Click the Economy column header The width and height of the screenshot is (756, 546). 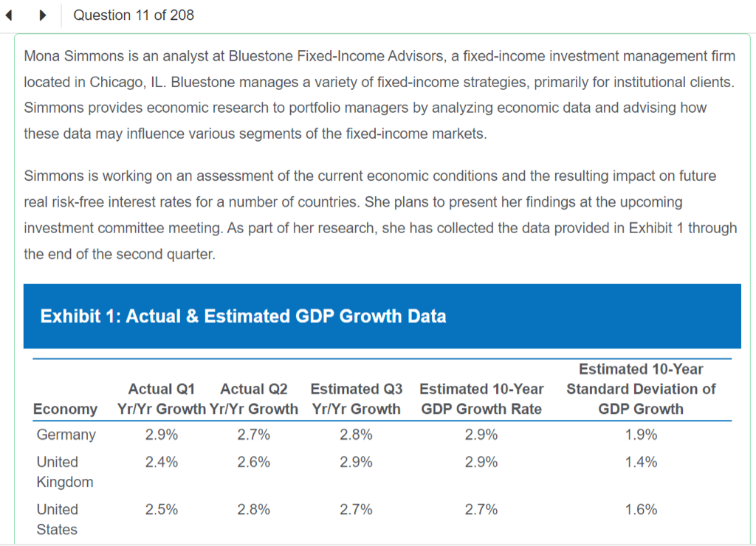65,409
